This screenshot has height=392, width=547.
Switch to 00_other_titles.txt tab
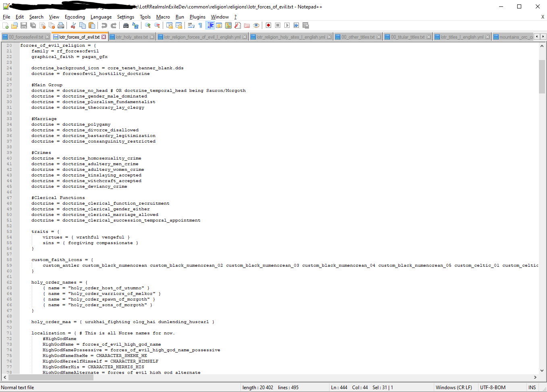tap(358, 37)
